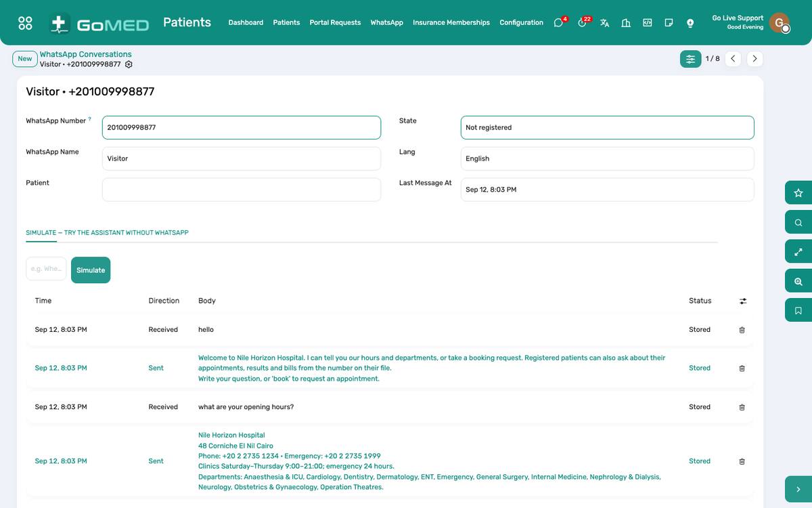812x508 pixels.
Task: Open the State dropdown showing Not registered
Action: pos(607,127)
